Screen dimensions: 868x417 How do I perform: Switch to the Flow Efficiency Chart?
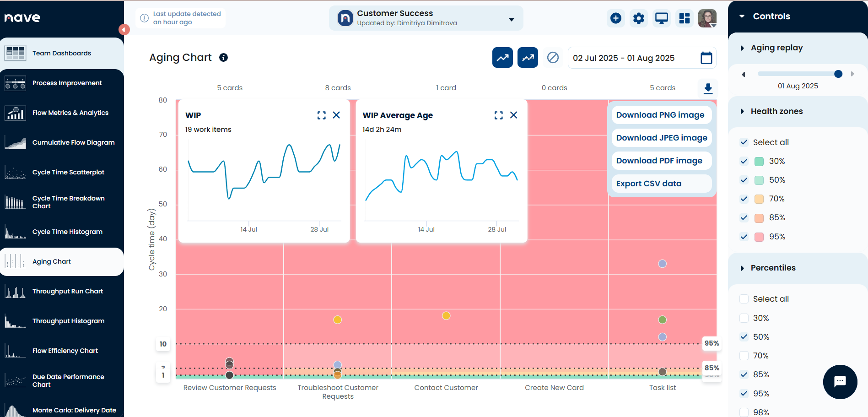pyautogui.click(x=65, y=351)
